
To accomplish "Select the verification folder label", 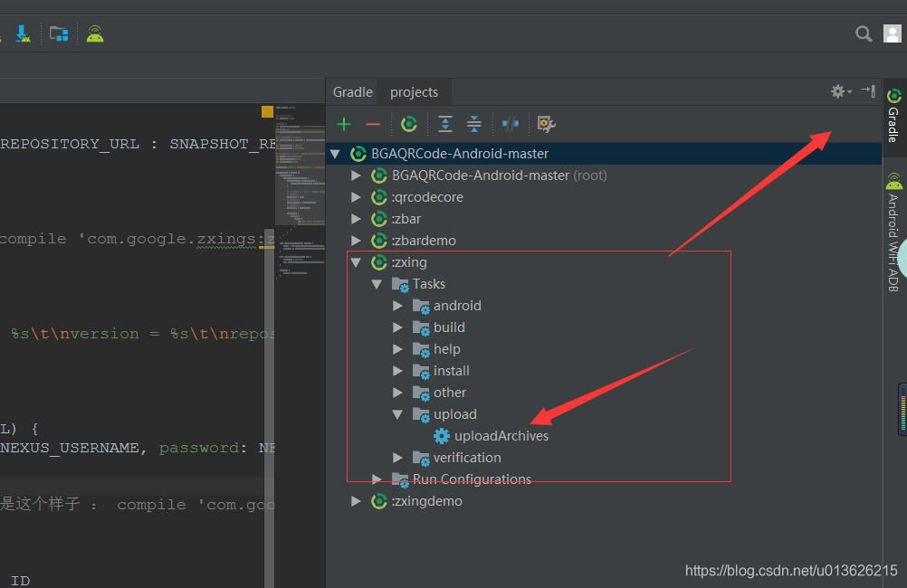I will [467, 458].
